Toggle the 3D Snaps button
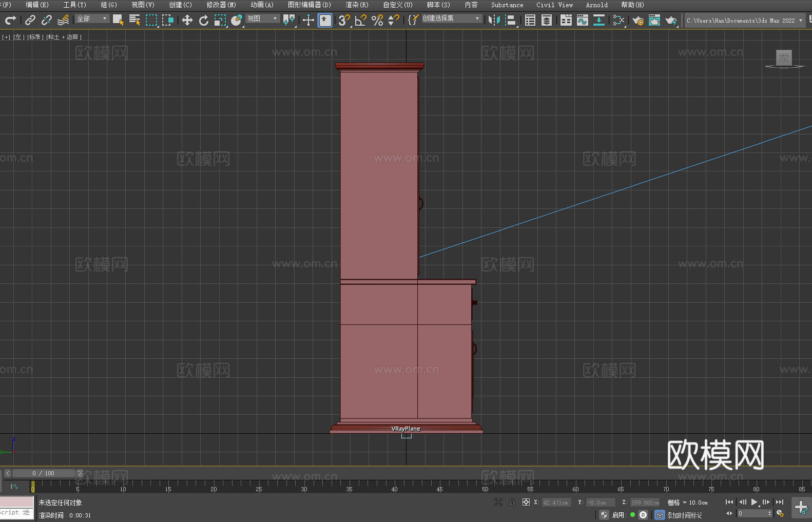Screen dimensions: 812x522 click(344, 20)
